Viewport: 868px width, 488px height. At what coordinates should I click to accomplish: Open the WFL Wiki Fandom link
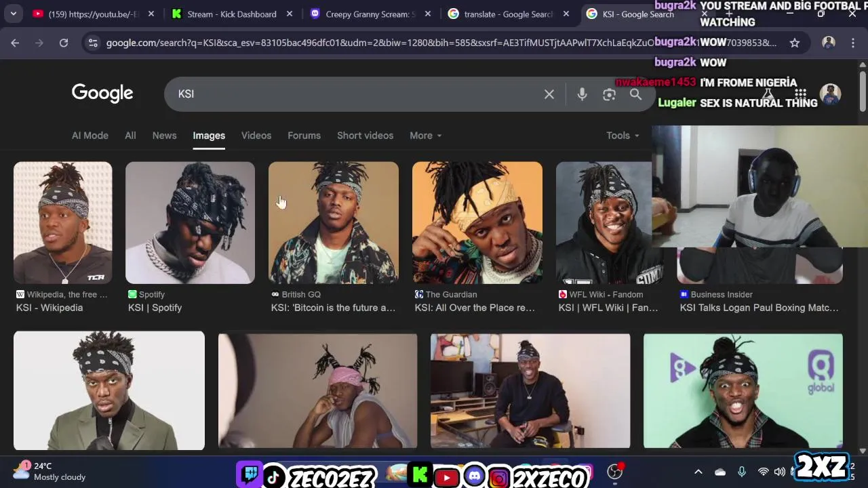tap(608, 308)
